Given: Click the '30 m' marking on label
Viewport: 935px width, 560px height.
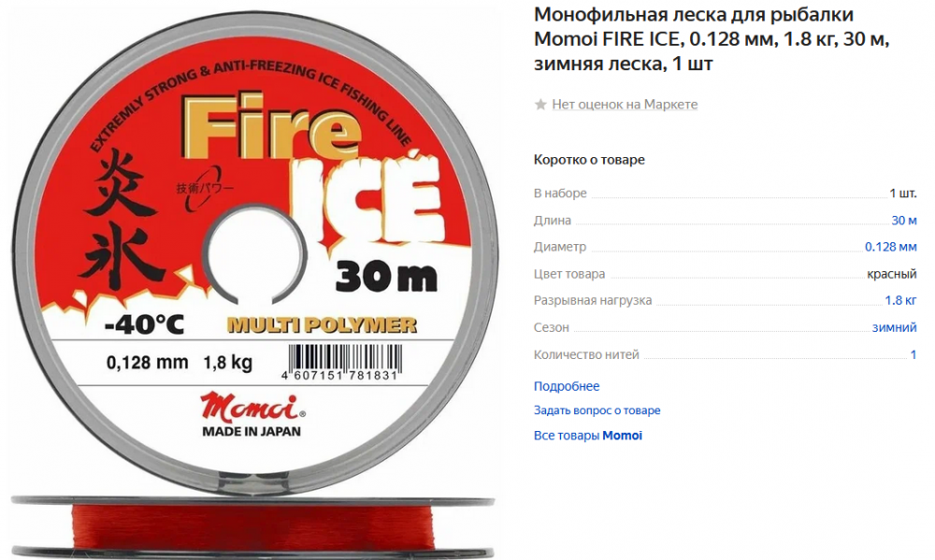Looking at the screenshot, I should [x=386, y=277].
